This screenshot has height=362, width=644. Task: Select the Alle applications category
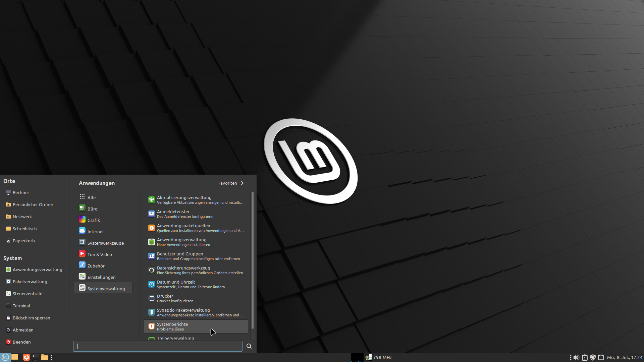click(x=91, y=197)
